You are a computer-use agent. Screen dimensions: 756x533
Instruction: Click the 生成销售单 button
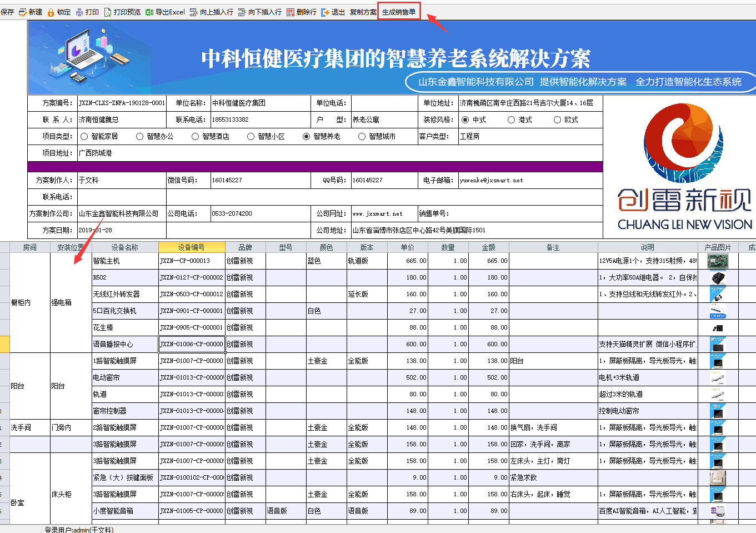pos(398,9)
